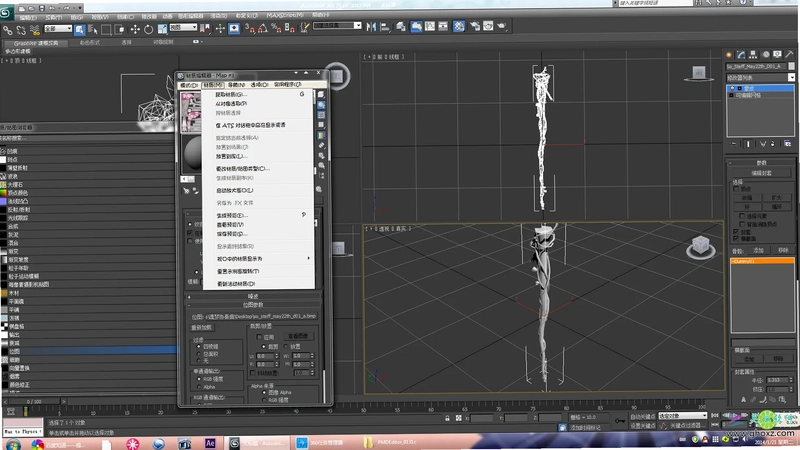The image size is (800, 450).
Task: Expand viewport material display submenu arrow
Action: click(308, 259)
